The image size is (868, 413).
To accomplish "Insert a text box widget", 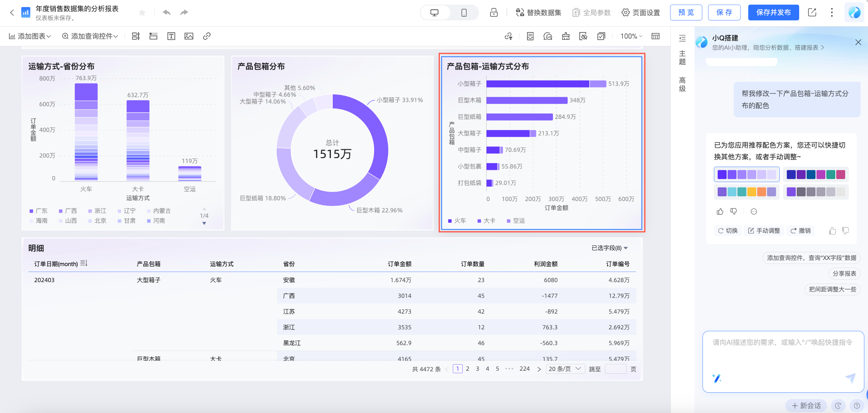I will pos(171,36).
